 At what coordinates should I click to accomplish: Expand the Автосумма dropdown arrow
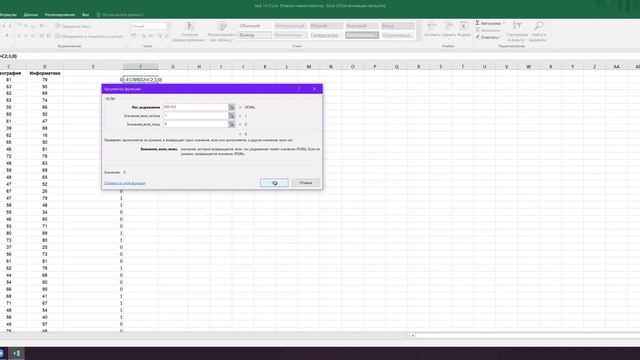504,23
